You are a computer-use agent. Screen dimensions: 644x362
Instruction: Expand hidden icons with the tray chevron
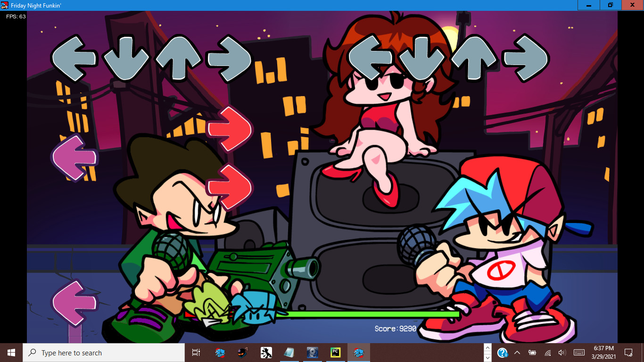click(x=517, y=352)
